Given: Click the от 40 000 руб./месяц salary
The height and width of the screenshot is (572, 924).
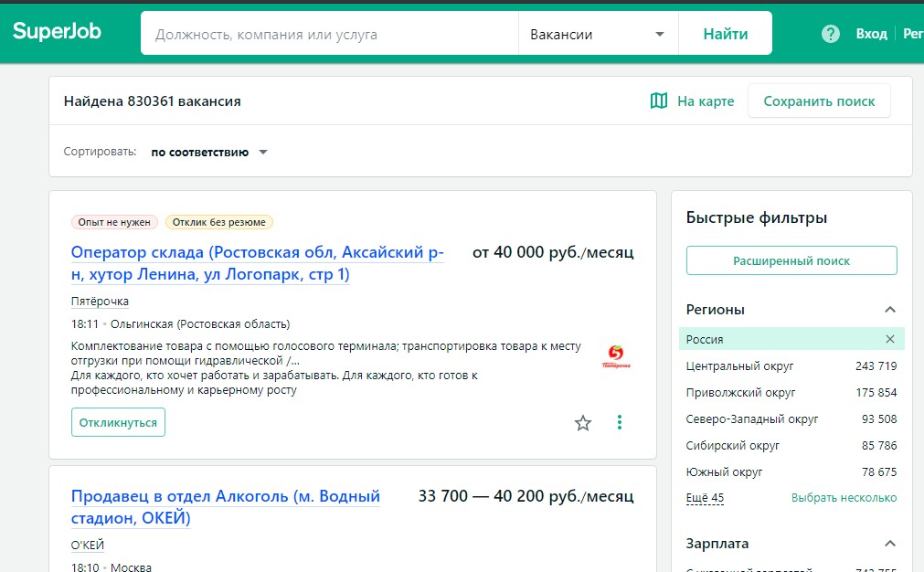Looking at the screenshot, I should pyautogui.click(x=553, y=252).
